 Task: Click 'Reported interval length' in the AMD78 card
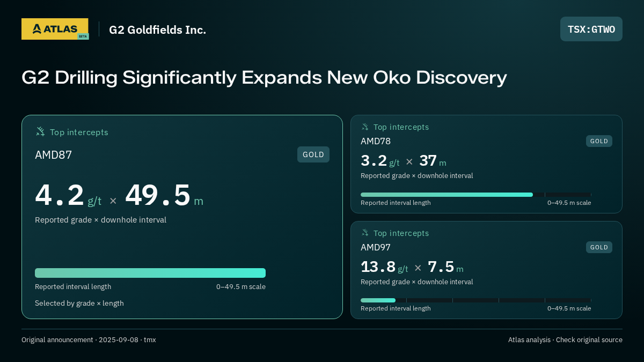(396, 203)
